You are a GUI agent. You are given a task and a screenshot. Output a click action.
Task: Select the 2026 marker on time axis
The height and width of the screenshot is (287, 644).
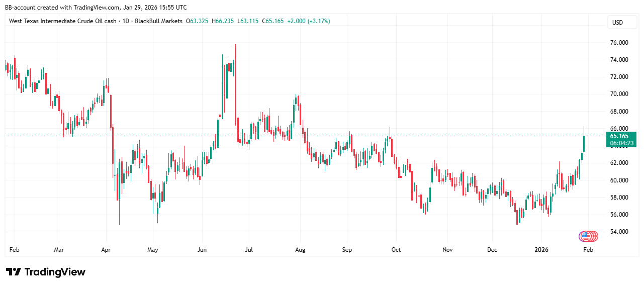click(541, 249)
